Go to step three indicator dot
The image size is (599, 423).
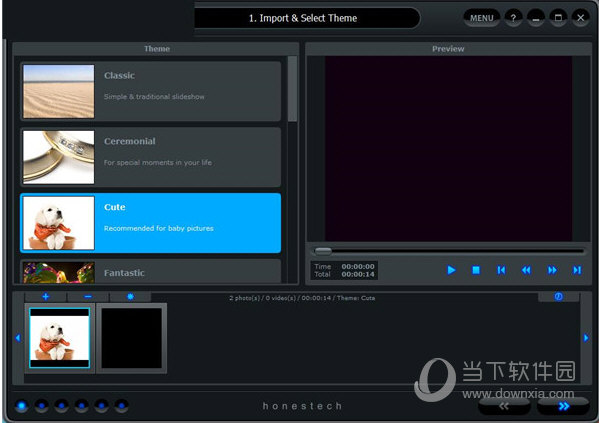click(61, 406)
